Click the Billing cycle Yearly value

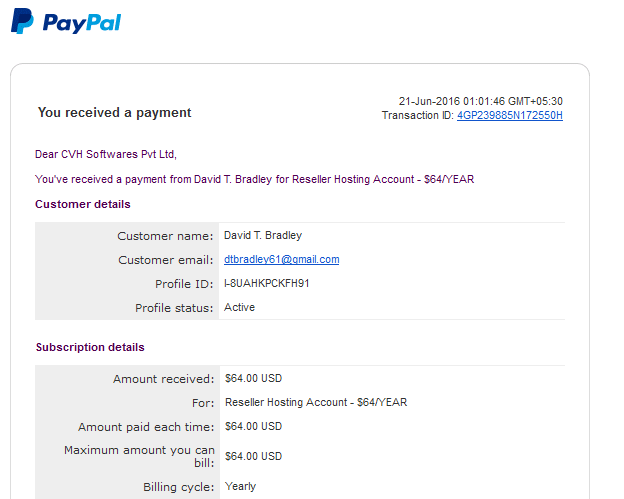point(240,486)
